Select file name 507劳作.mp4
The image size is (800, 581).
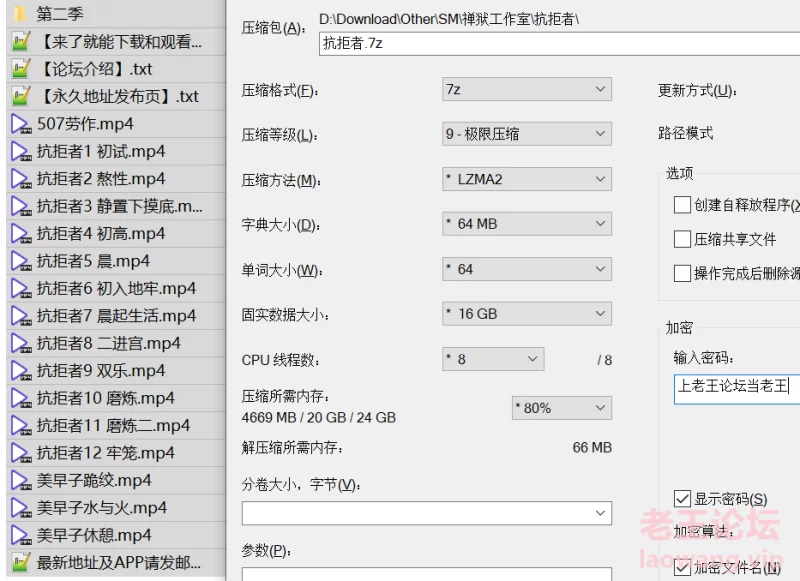click(x=85, y=124)
